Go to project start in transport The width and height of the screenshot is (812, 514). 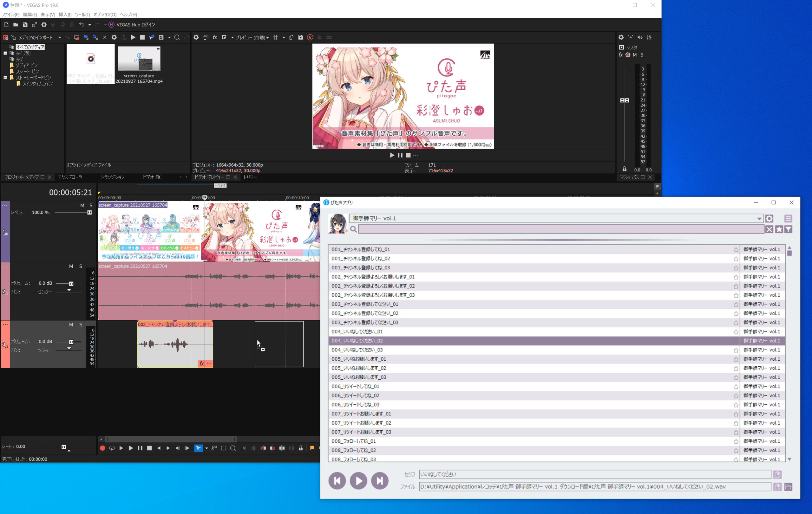pyautogui.click(x=159, y=448)
